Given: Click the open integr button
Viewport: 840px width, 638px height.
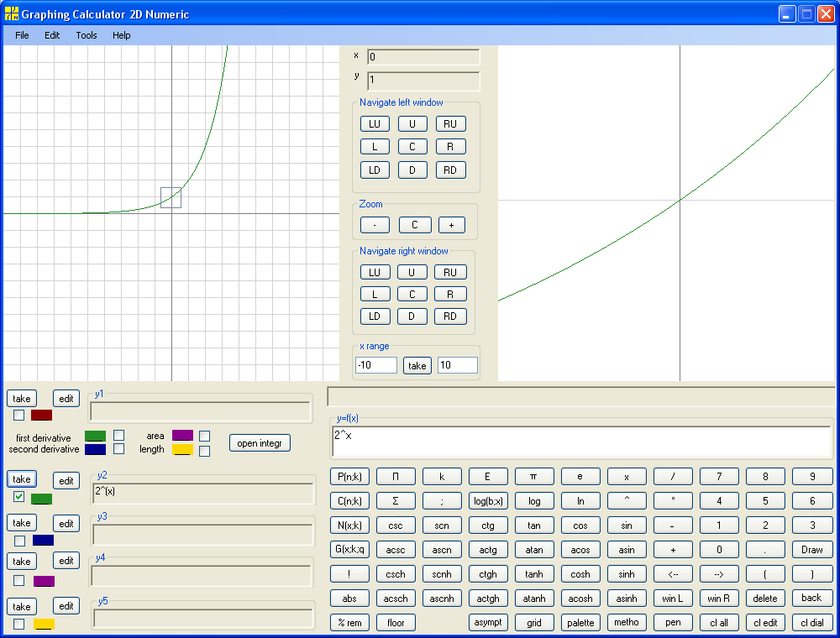Looking at the screenshot, I should 260,443.
